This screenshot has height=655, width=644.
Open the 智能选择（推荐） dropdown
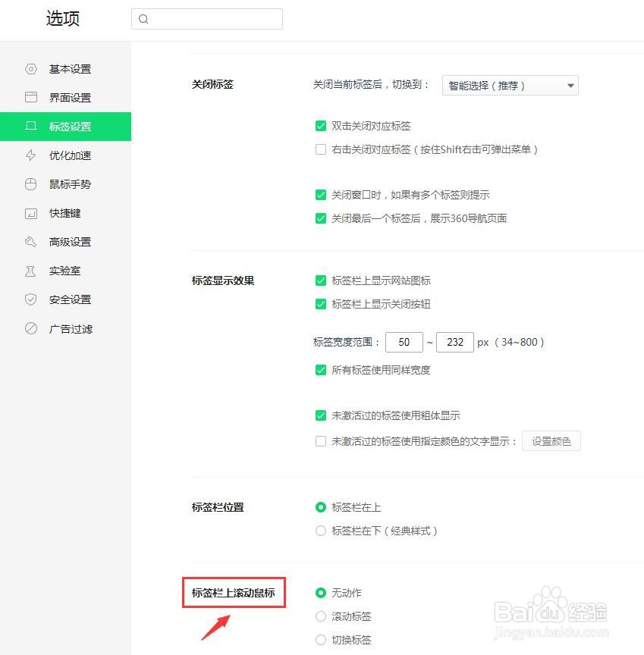pos(510,85)
